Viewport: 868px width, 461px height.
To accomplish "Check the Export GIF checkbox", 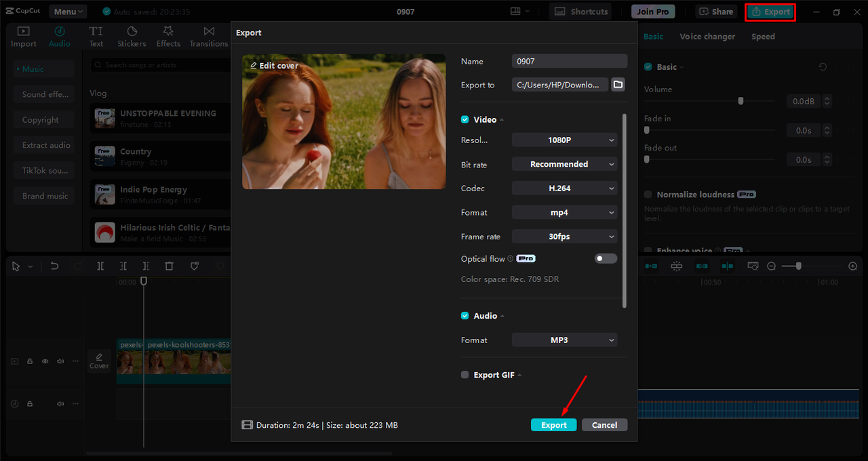I will tap(465, 375).
